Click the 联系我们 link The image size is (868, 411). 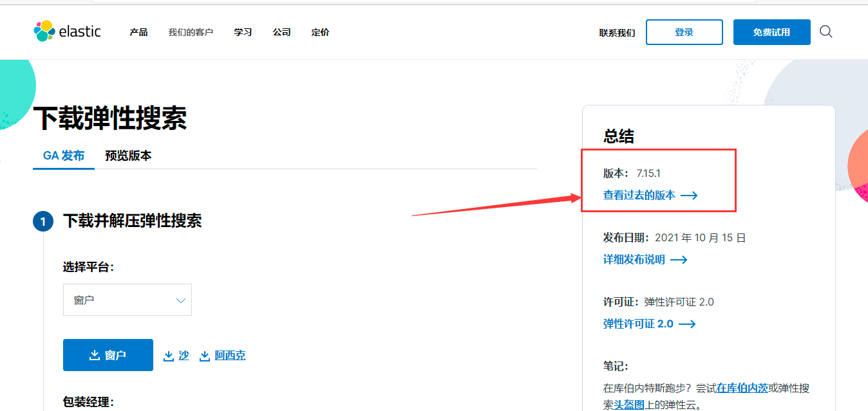(x=617, y=33)
